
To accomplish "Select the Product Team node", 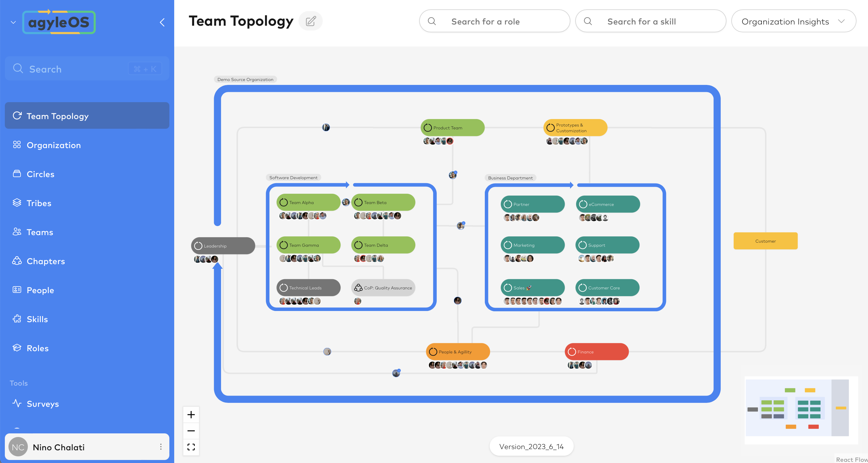I will 452,128.
